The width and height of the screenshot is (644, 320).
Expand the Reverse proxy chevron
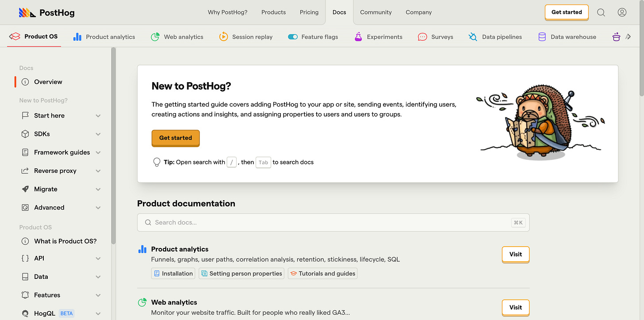(98, 171)
